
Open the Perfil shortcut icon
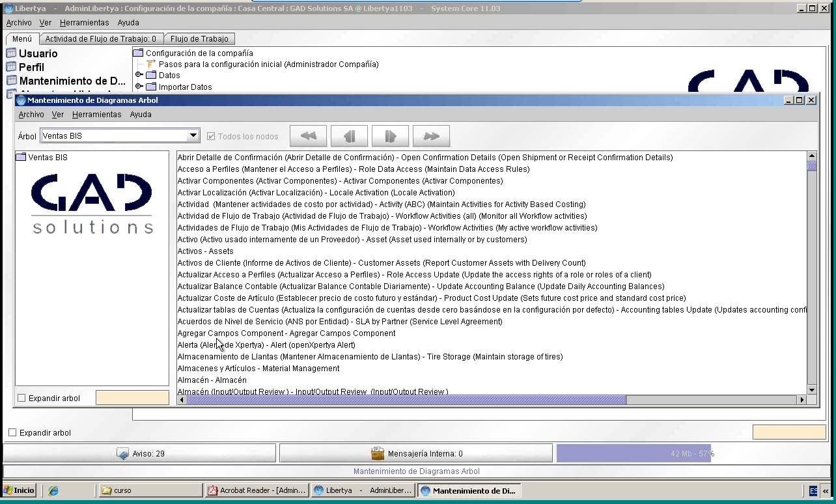pyautogui.click(x=11, y=67)
